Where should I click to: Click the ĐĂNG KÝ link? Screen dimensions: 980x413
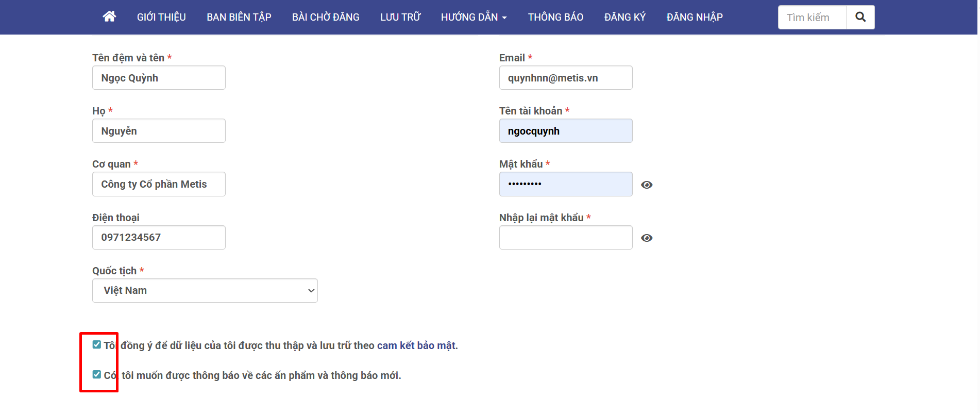pos(624,17)
